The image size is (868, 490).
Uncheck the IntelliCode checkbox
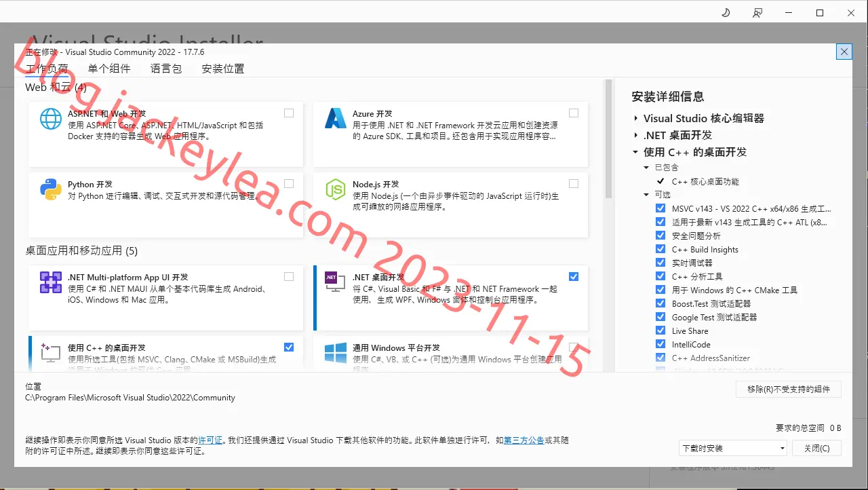tap(660, 344)
